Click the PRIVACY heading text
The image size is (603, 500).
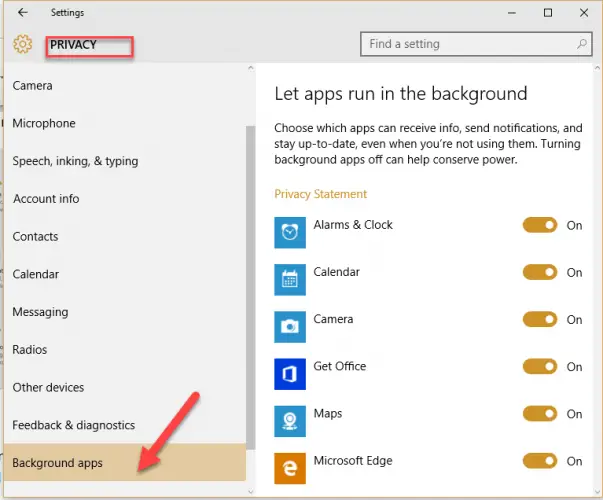coord(73,45)
